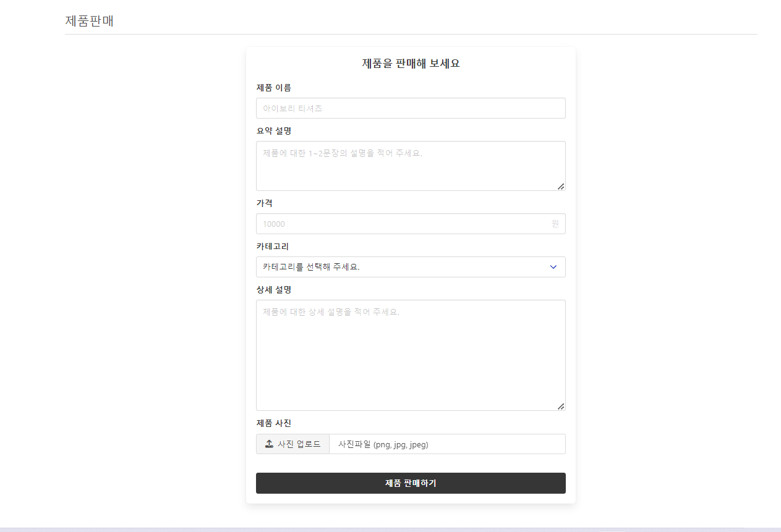Select the category dropdown to view options
The width and height of the screenshot is (781, 532).
411,267
